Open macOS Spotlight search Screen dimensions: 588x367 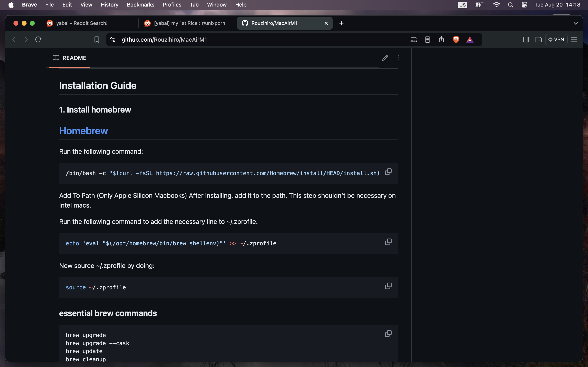510,5
